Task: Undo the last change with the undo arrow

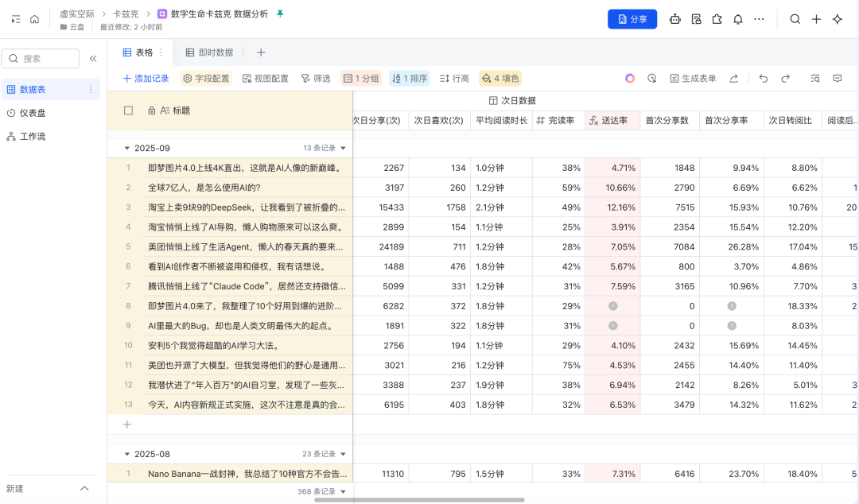Action: 764,78
